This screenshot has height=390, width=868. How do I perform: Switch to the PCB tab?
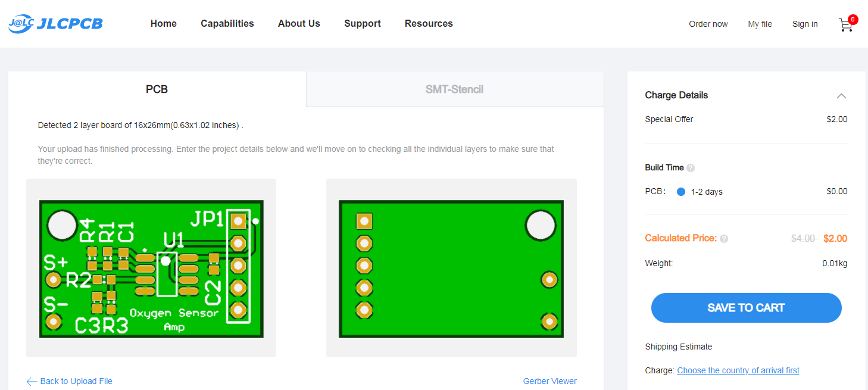coord(157,89)
